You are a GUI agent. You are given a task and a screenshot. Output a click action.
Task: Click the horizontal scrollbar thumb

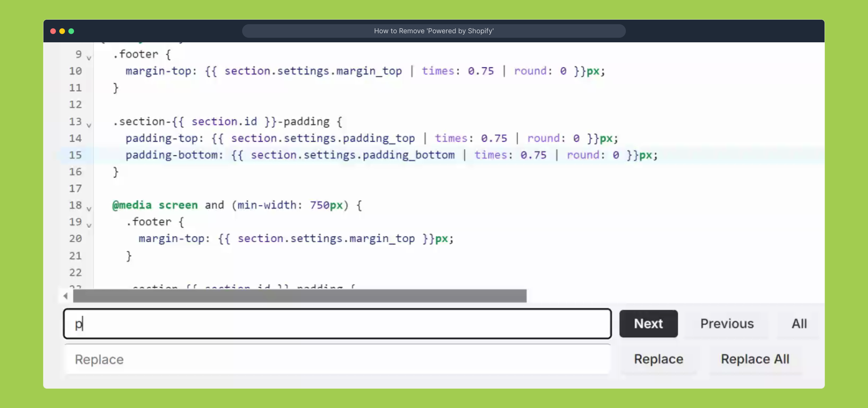tap(299, 296)
